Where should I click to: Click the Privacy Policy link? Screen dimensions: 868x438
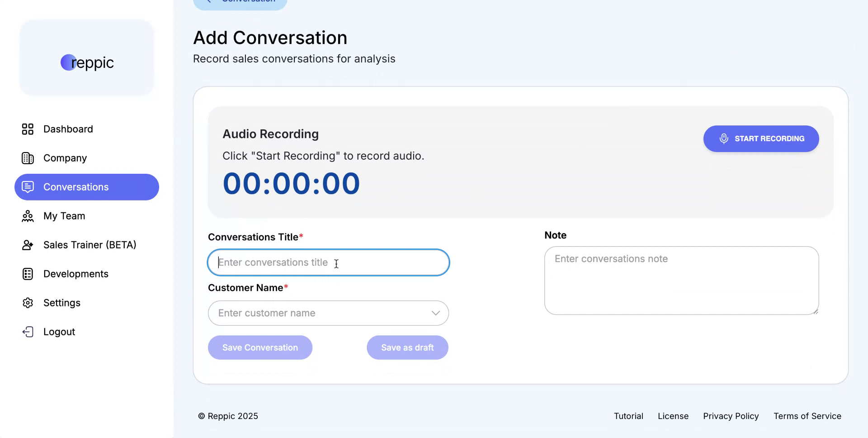click(x=731, y=416)
